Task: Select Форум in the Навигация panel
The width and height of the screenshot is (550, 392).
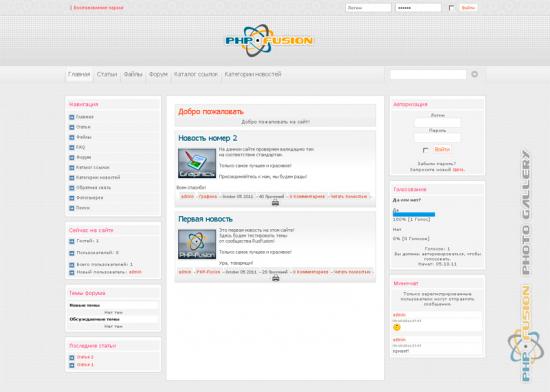Action: pyautogui.click(x=83, y=157)
